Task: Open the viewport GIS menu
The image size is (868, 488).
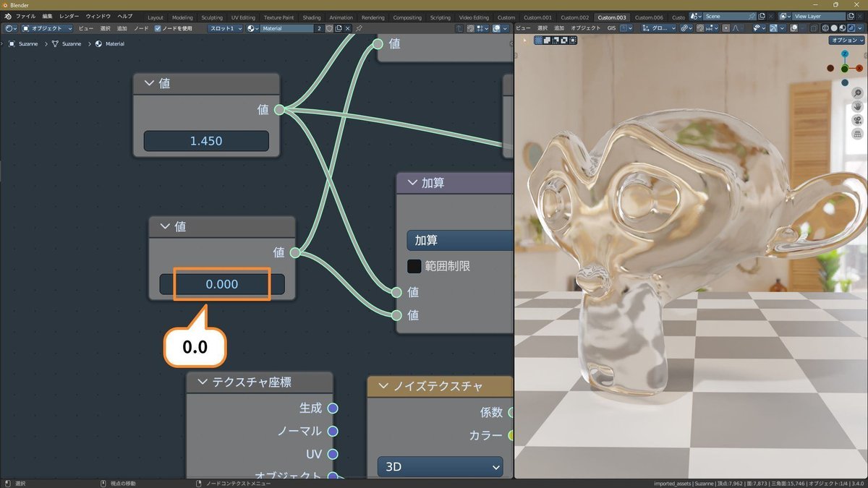Action: click(611, 28)
